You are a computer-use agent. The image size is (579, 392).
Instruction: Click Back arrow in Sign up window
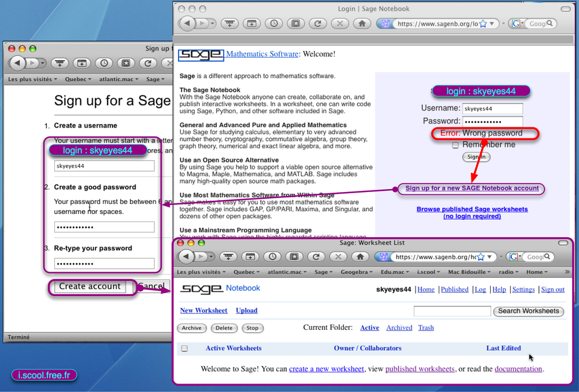[18, 63]
